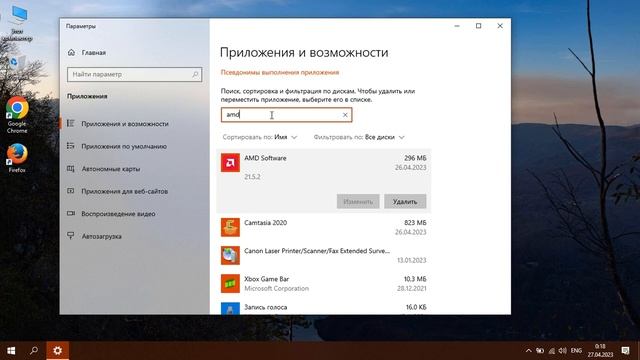640x360 pixels.
Task: Click Удалить button for AMD Software
Action: [x=405, y=201]
